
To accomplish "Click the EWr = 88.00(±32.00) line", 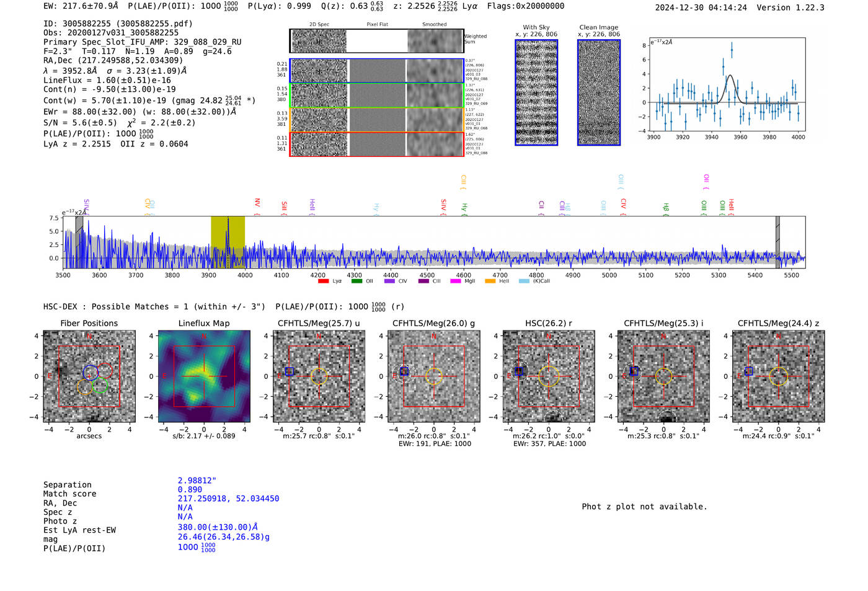I will [140, 112].
